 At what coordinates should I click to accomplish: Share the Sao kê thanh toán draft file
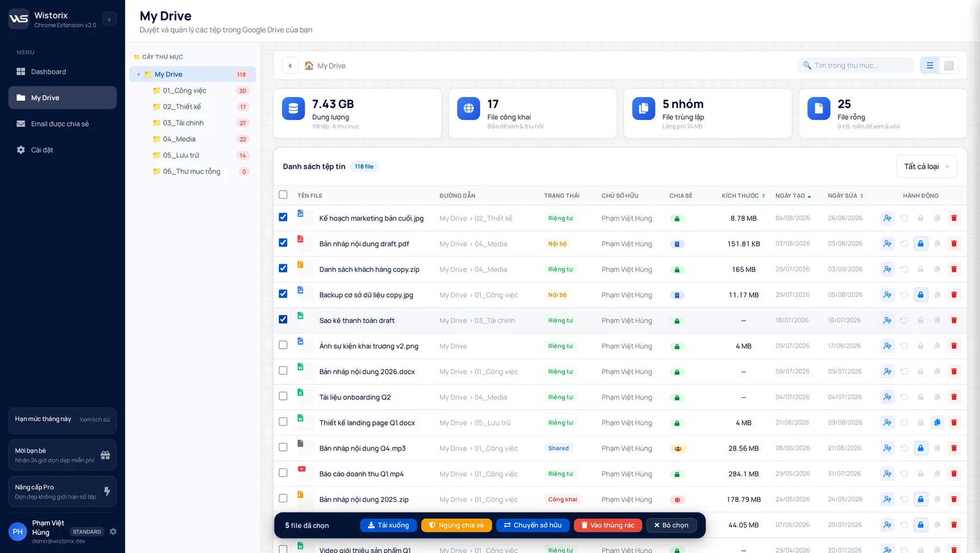coord(887,320)
